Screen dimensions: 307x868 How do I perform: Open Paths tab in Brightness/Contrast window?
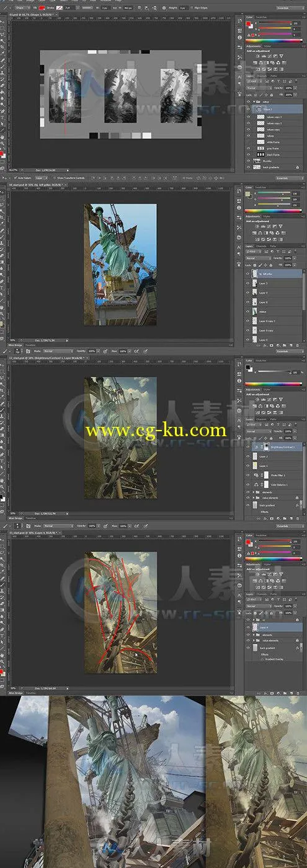click(x=274, y=419)
